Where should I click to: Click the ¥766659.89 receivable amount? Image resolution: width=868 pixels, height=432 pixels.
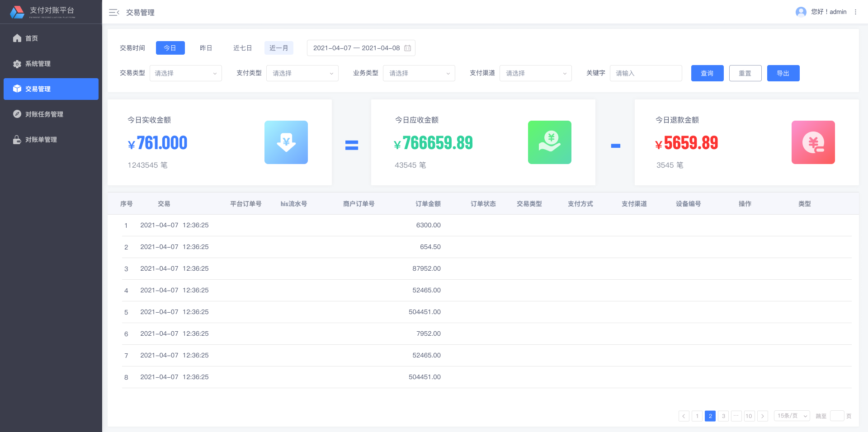433,143
